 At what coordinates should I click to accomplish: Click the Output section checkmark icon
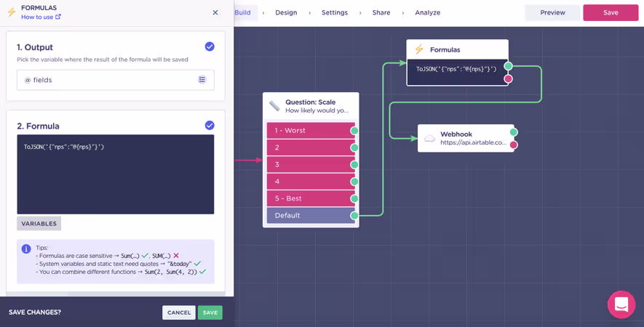pos(210,47)
